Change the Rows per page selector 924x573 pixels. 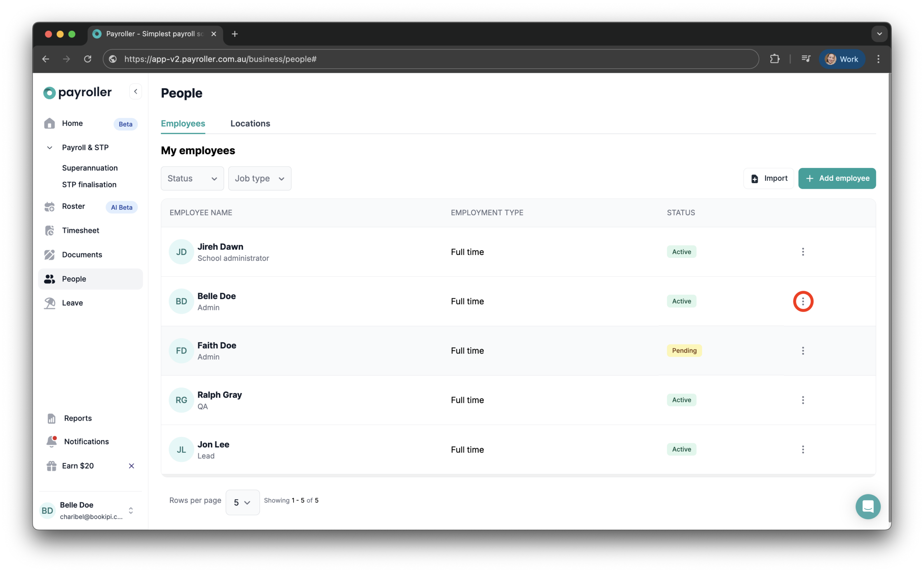click(x=243, y=503)
